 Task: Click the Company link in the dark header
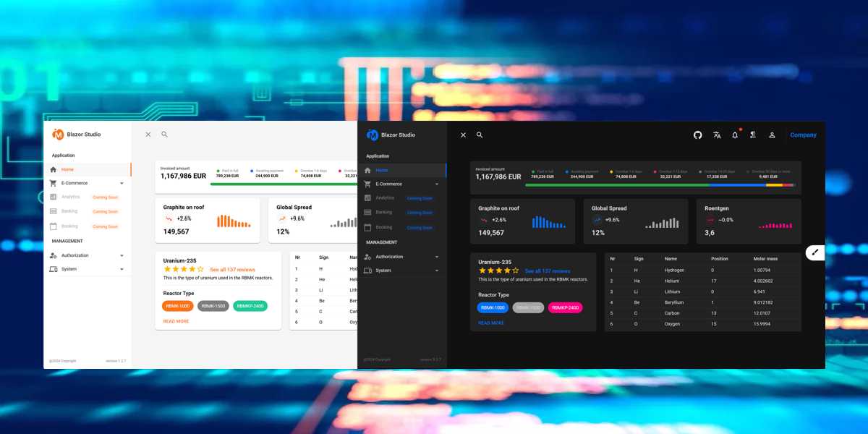pyautogui.click(x=803, y=135)
